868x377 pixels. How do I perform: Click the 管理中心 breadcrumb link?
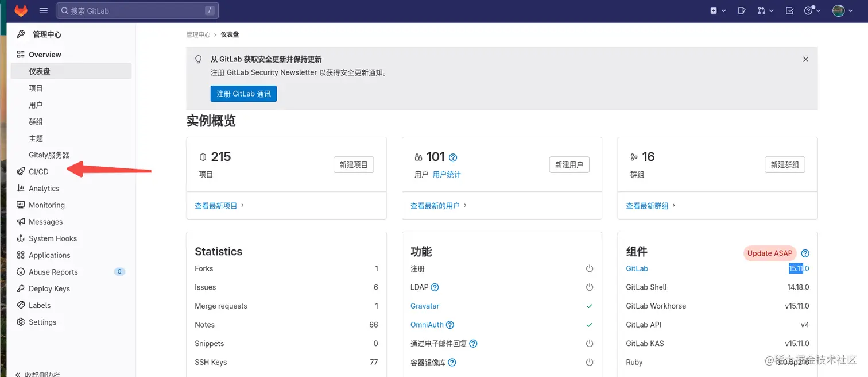(x=198, y=34)
